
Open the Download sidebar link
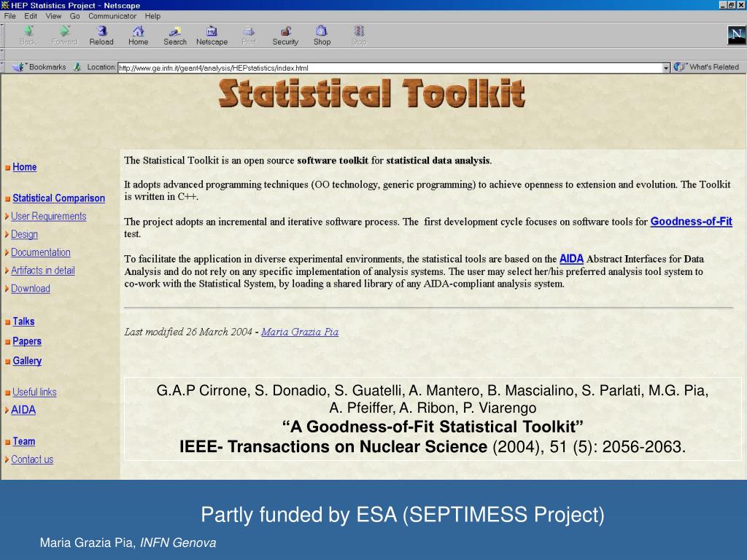(x=31, y=289)
